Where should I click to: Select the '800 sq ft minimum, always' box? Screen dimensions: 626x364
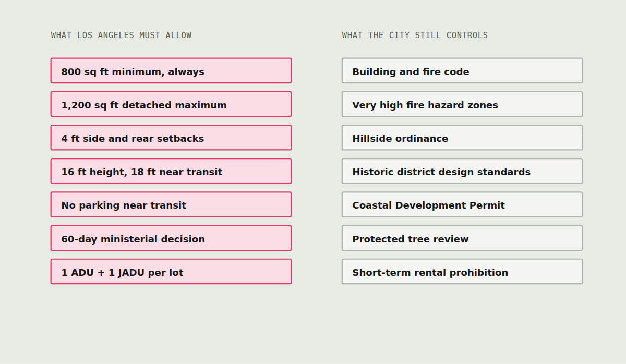click(x=171, y=71)
